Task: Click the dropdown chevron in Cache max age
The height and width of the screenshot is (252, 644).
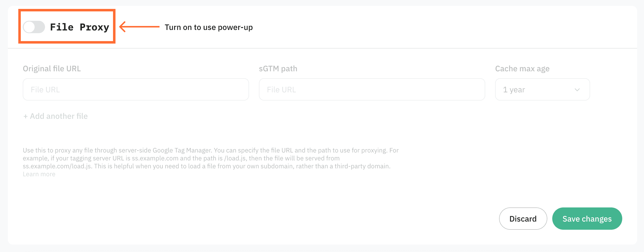Action: coord(577,89)
